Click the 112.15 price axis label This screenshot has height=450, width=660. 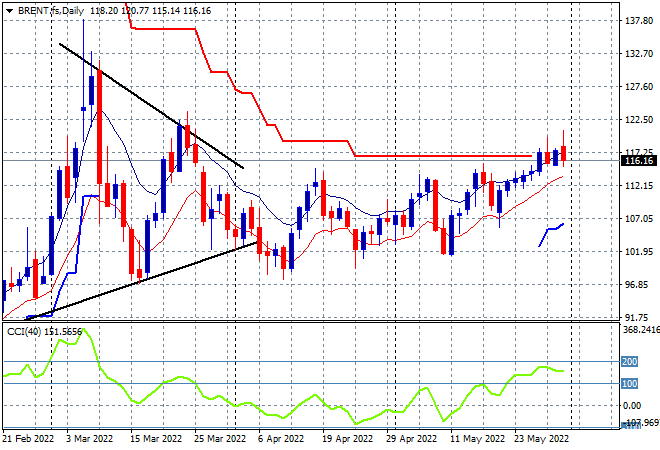coord(639,185)
